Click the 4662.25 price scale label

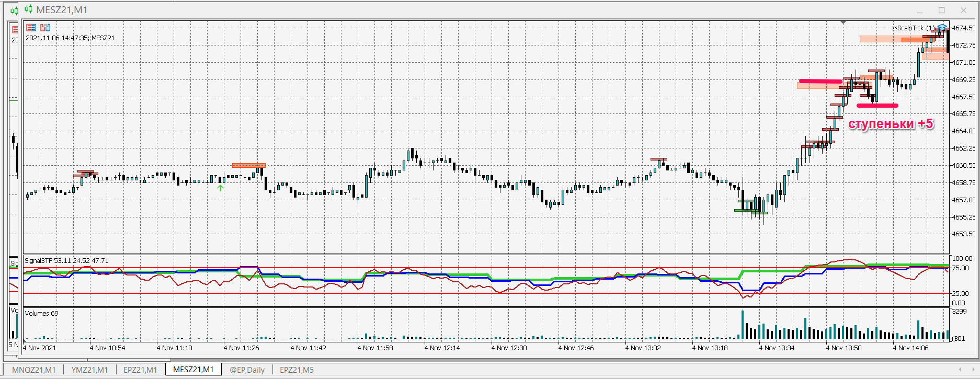pyautogui.click(x=963, y=148)
